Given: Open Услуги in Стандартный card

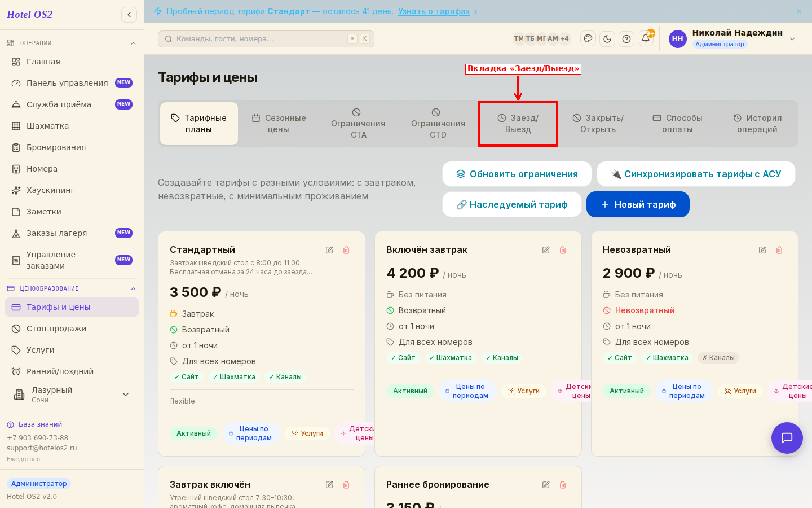Looking at the screenshot, I should click(x=307, y=433).
